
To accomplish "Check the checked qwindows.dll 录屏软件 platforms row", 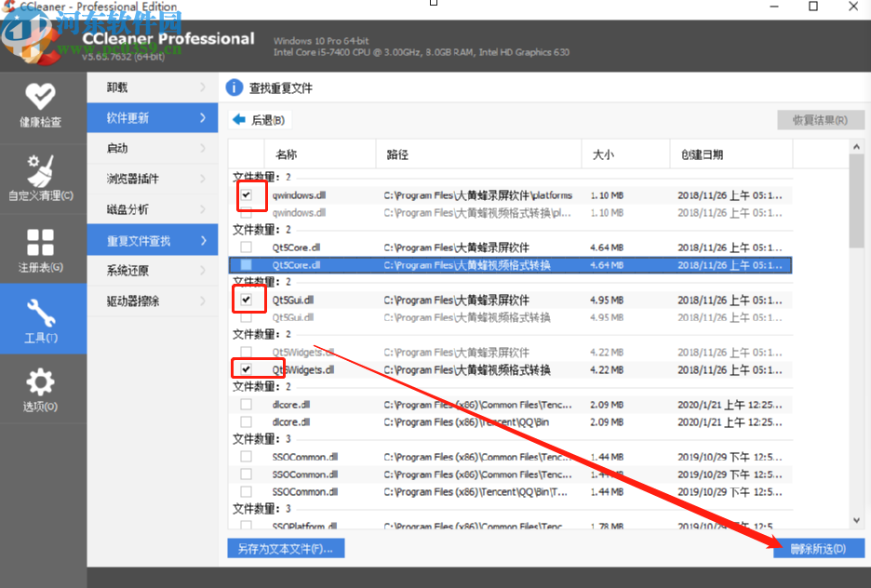I will click(x=246, y=194).
